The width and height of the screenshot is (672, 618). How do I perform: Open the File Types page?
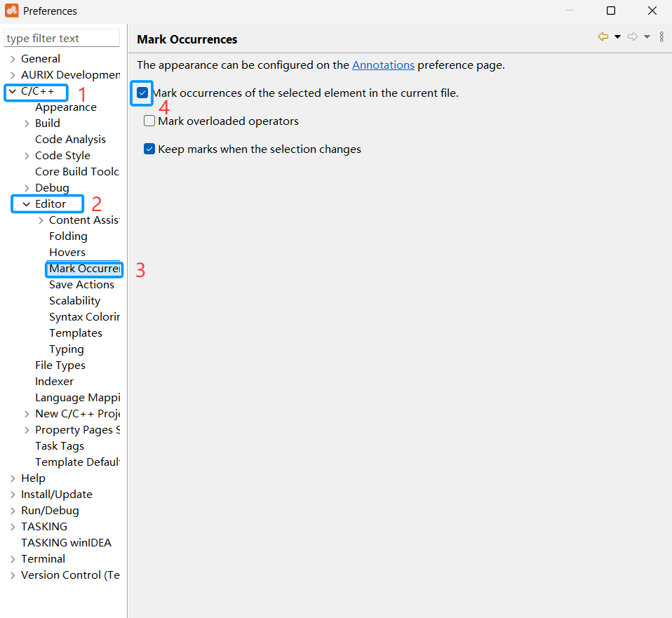(x=60, y=365)
